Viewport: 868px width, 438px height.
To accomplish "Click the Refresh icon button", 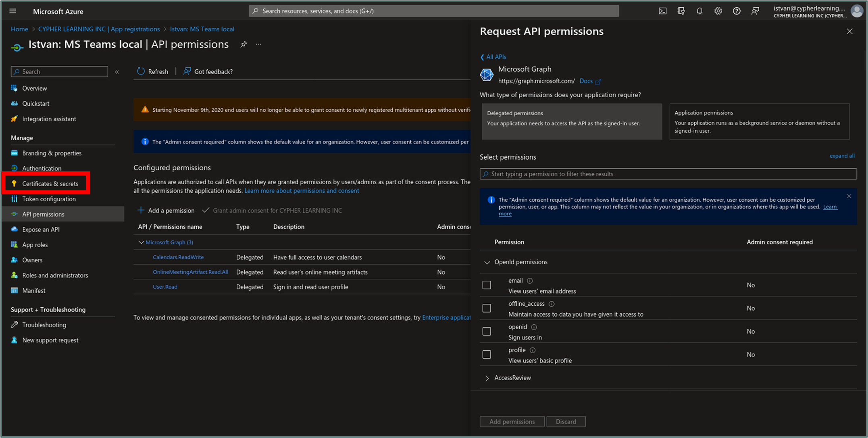I will click(x=141, y=71).
